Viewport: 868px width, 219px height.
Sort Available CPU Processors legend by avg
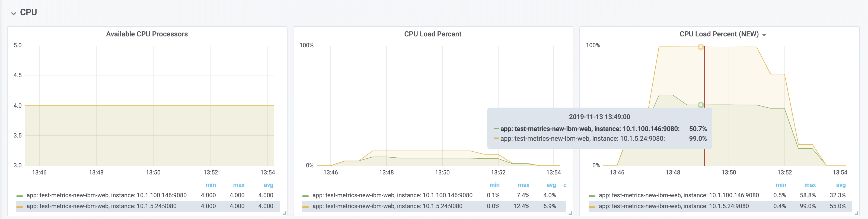point(268,185)
